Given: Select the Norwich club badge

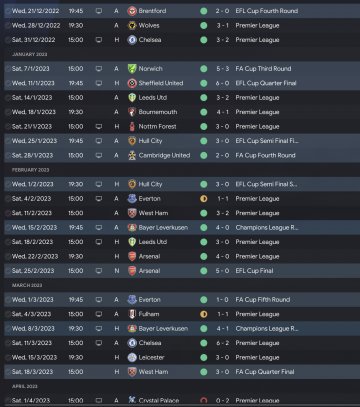Looking at the screenshot, I should [x=132, y=69].
